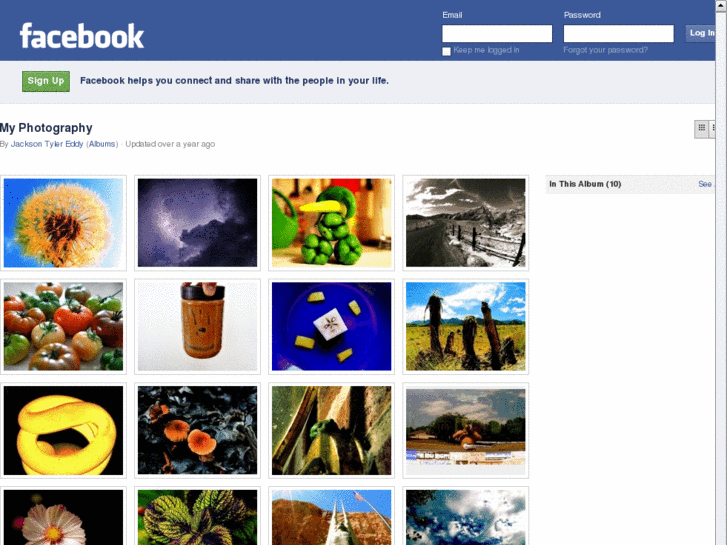
Task: Click the green Sign Up button
Action: point(46,81)
